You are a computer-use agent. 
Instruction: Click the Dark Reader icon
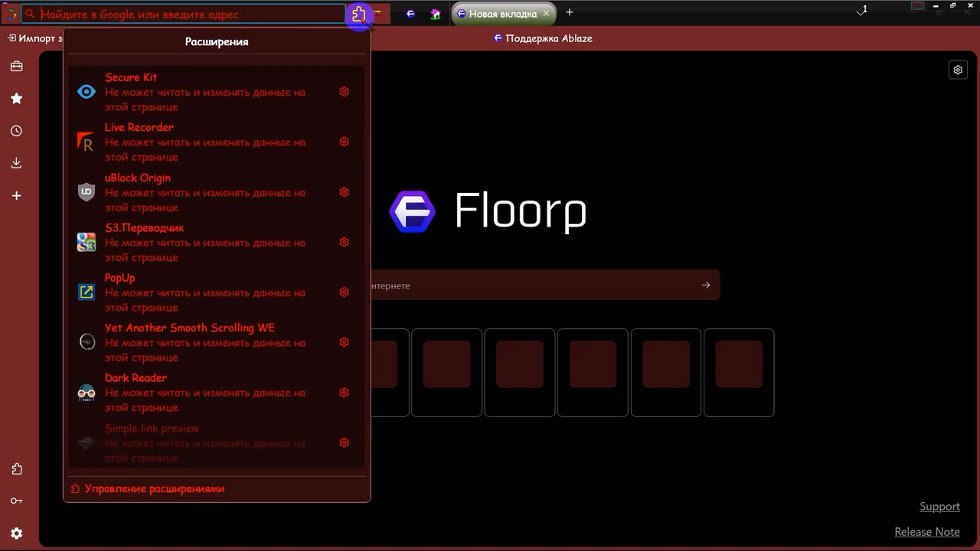click(87, 393)
